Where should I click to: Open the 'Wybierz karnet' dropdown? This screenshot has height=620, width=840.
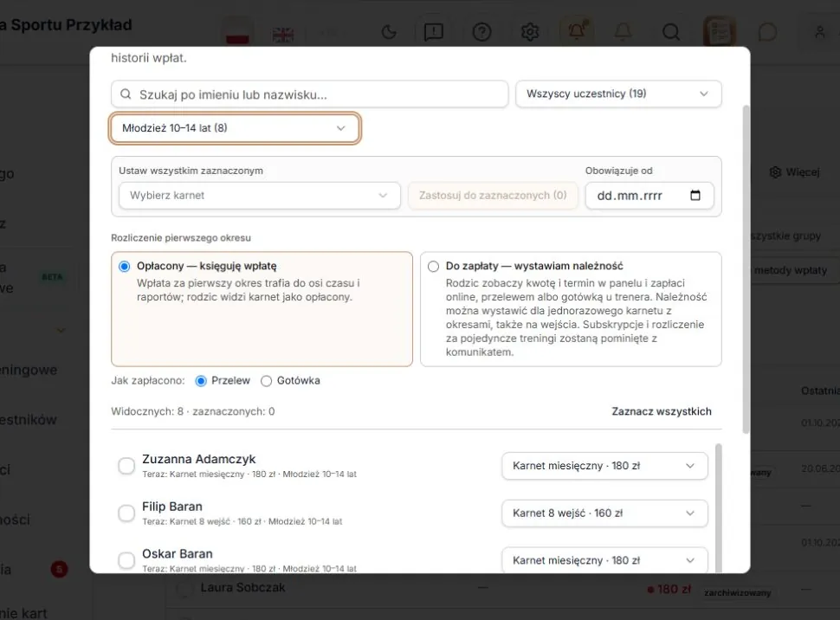click(x=259, y=196)
